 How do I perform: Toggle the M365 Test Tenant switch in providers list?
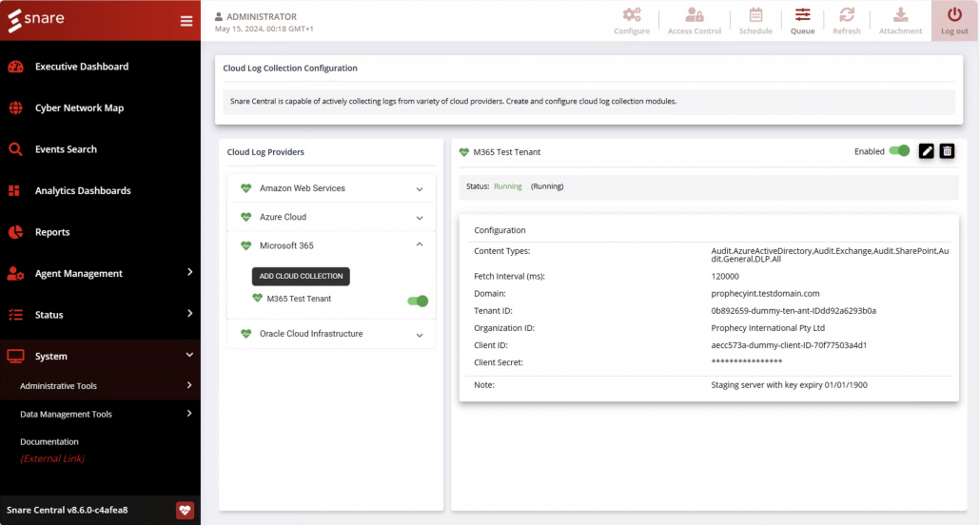418,301
